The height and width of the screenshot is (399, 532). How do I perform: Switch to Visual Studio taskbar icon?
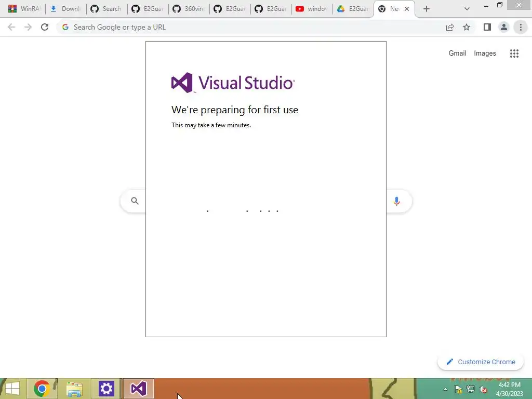click(x=138, y=389)
